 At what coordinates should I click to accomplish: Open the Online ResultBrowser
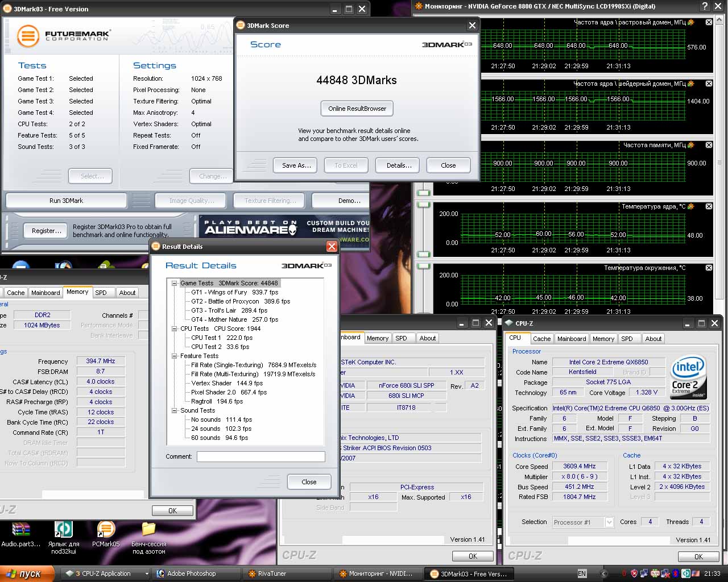357,109
